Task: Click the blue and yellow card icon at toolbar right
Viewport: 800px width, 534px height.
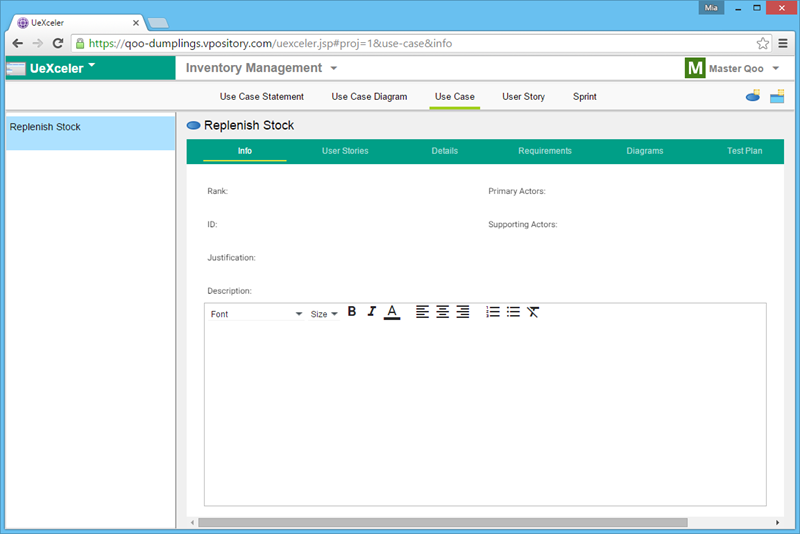Action: (777, 96)
